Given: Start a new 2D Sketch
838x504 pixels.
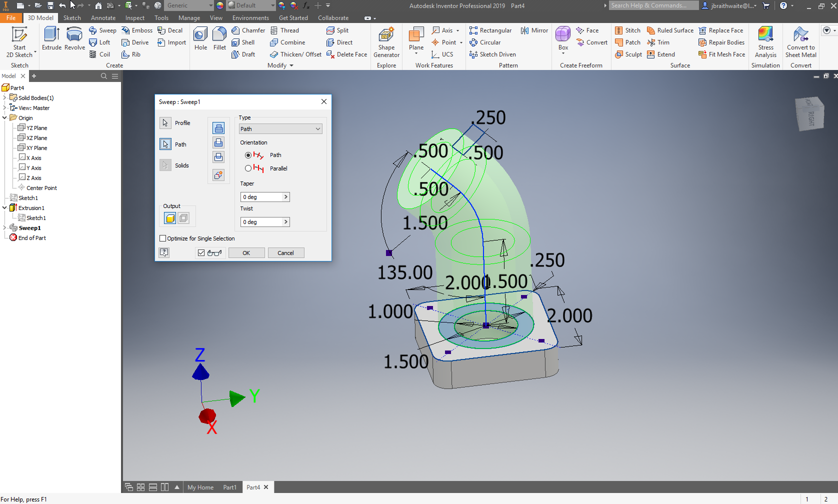Looking at the screenshot, I should click(x=19, y=42).
